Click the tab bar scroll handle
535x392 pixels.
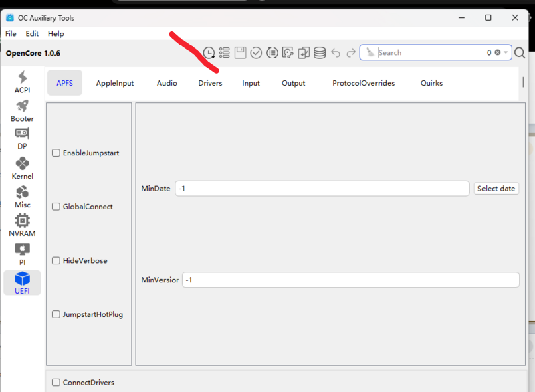[x=523, y=82]
